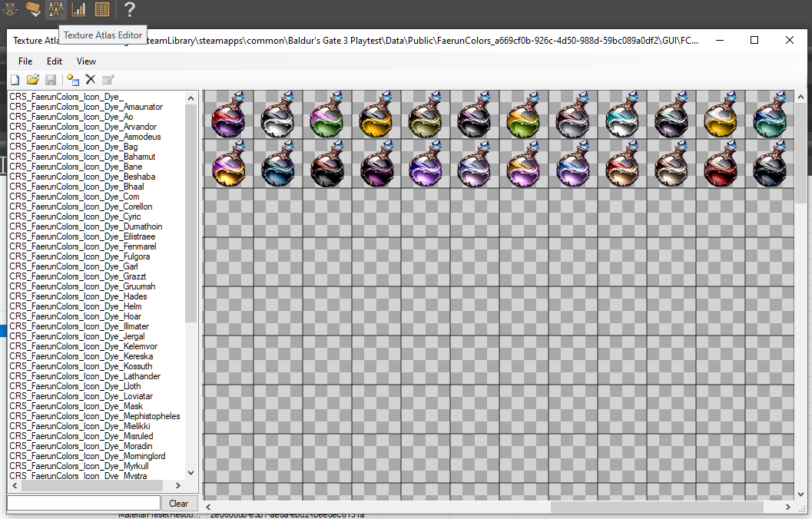The width and height of the screenshot is (812, 519).
Task: Select CRS_FaerunColors_Icon_Dye_Cyric entry
Action: click(75, 217)
